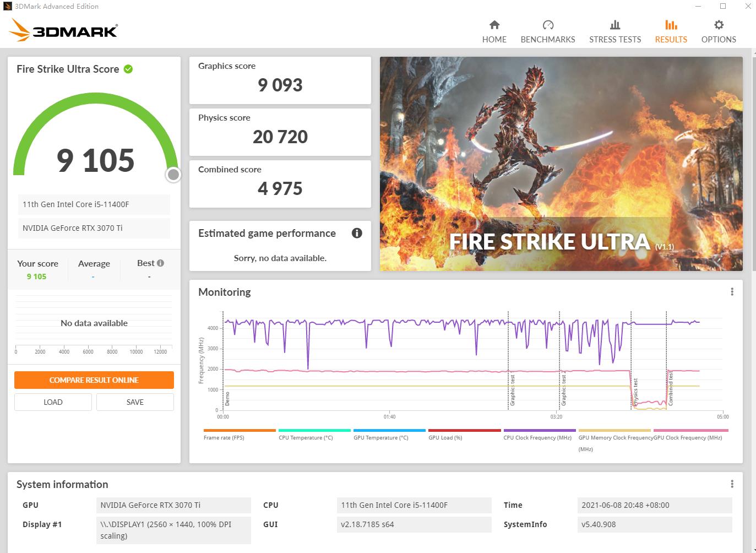Open the System information three-dot menu

click(732, 484)
